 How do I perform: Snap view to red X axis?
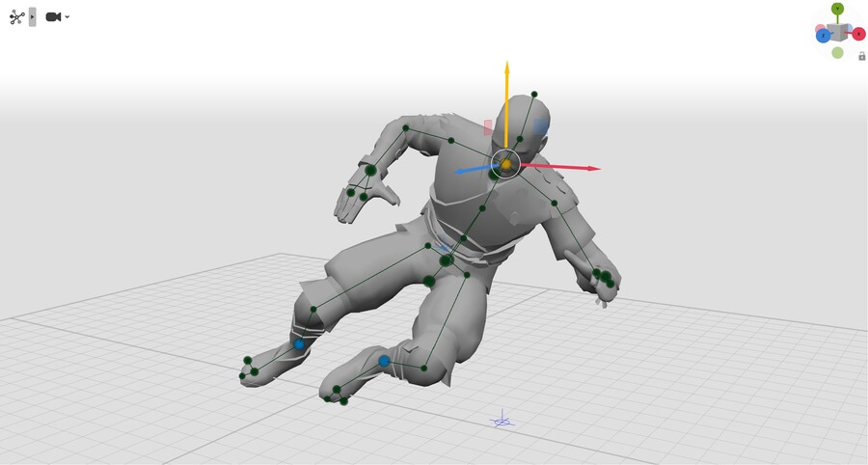[858, 35]
